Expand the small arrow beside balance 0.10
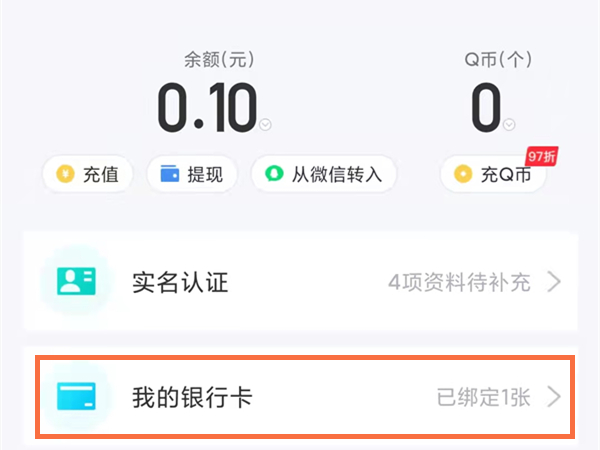 pyautogui.click(x=265, y=125)
